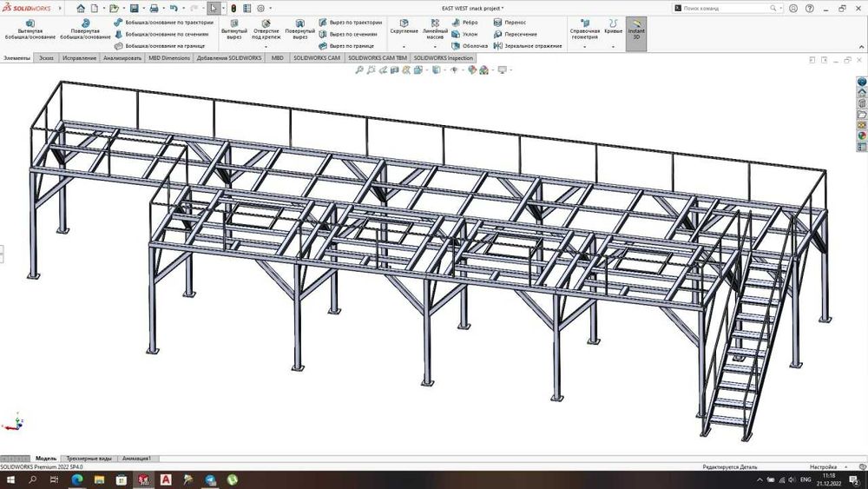This screenshot has width=868, height=489.
Task: Select the Вытянутая бобышка/основание extrude tool
Action: (30, 29)
